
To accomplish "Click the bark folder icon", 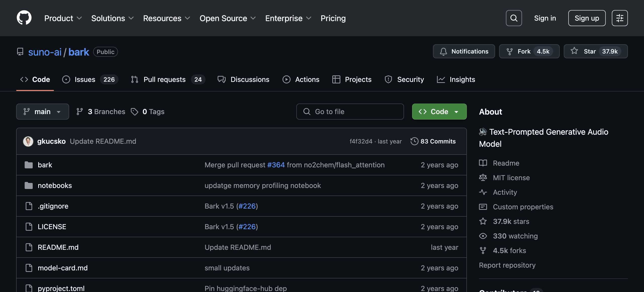I will (29, 165).
